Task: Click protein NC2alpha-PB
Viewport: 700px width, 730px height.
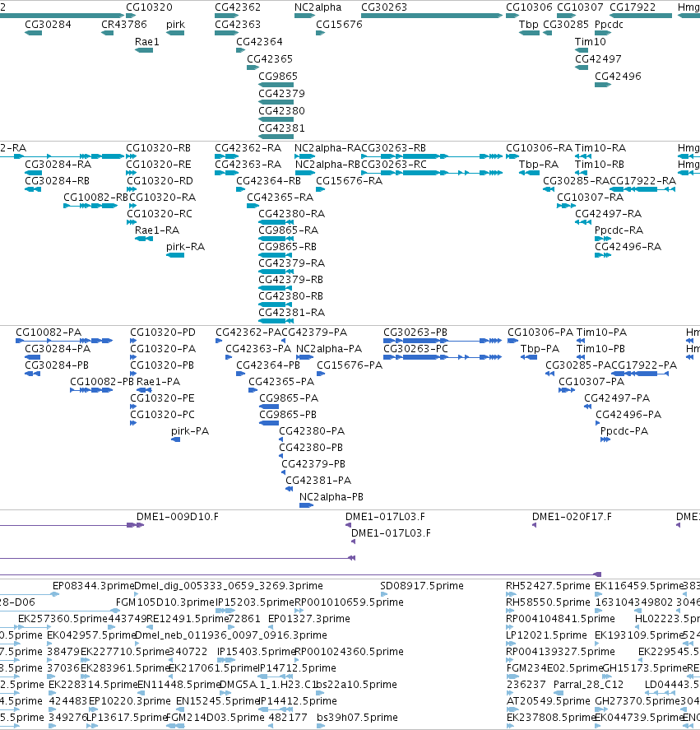Action: tap(331, 497)
